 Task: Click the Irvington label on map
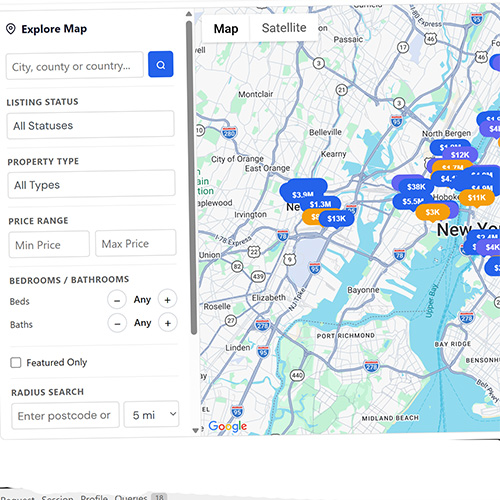point(250,214)
